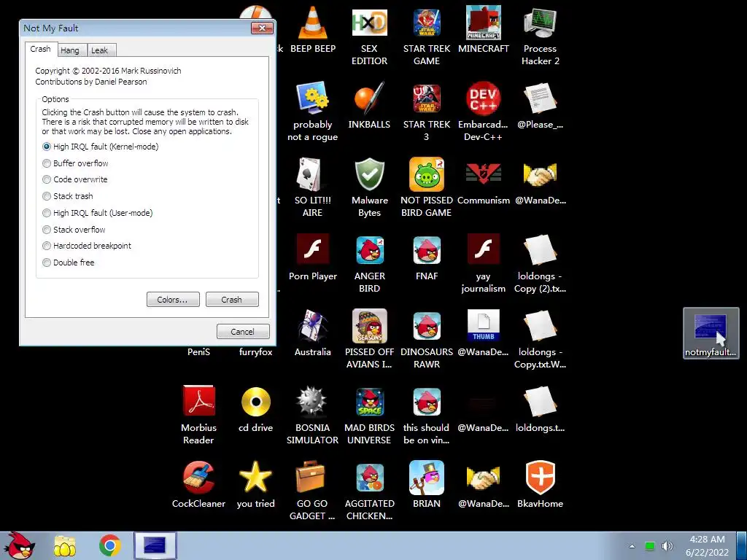747x560 pixels.
Task: Launch DINOSAURS RAWR icon
Action: [426, 339]
